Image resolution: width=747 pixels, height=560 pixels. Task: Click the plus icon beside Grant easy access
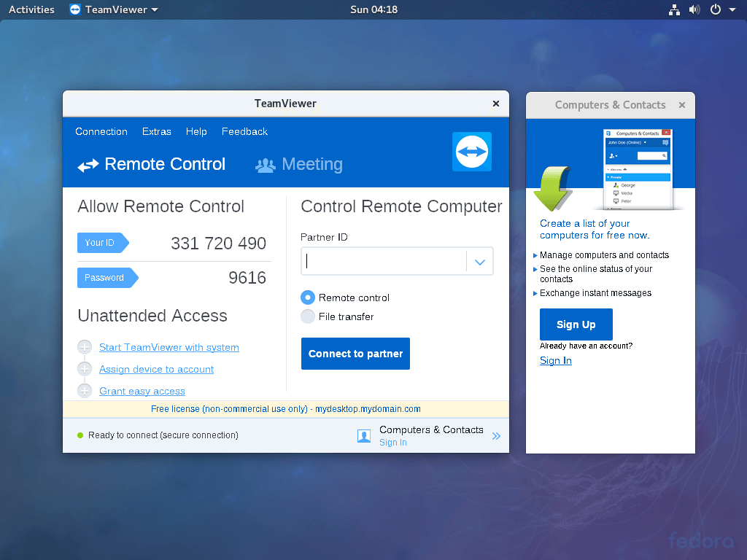85,391
